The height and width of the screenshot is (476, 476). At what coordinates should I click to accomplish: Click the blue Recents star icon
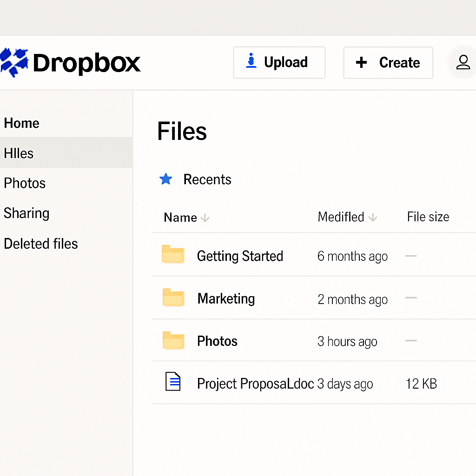[x=166, y=179]
